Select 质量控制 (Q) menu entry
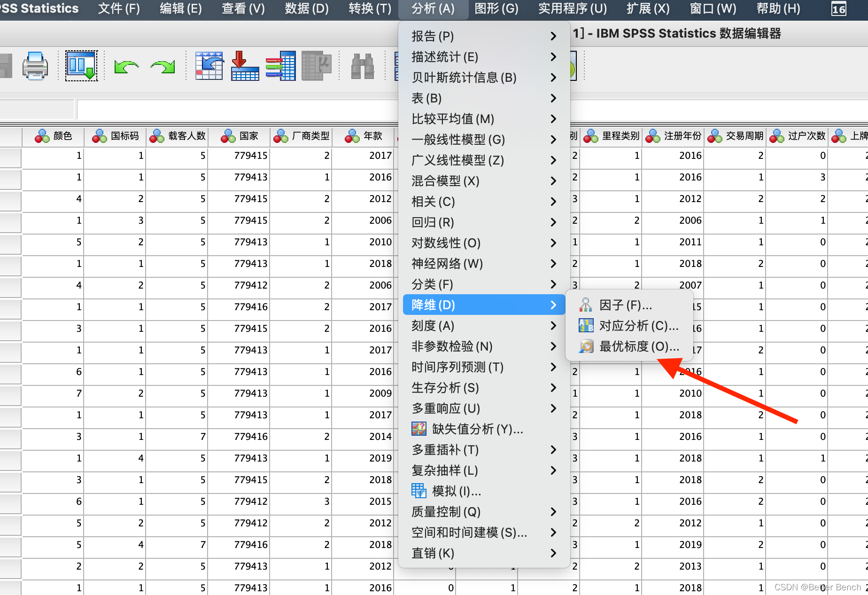The width and height of the screenshot is (868, 595). tap(483, 512)
